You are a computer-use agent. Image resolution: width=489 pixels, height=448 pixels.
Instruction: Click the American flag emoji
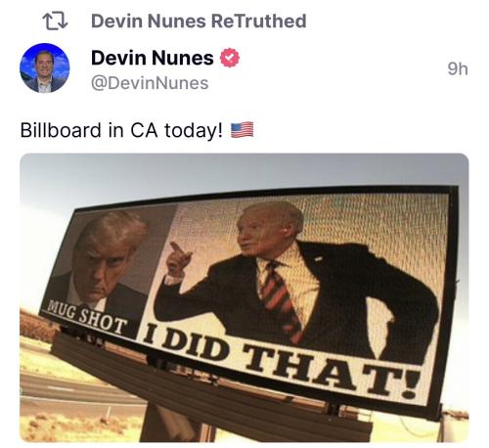point(243,130)
